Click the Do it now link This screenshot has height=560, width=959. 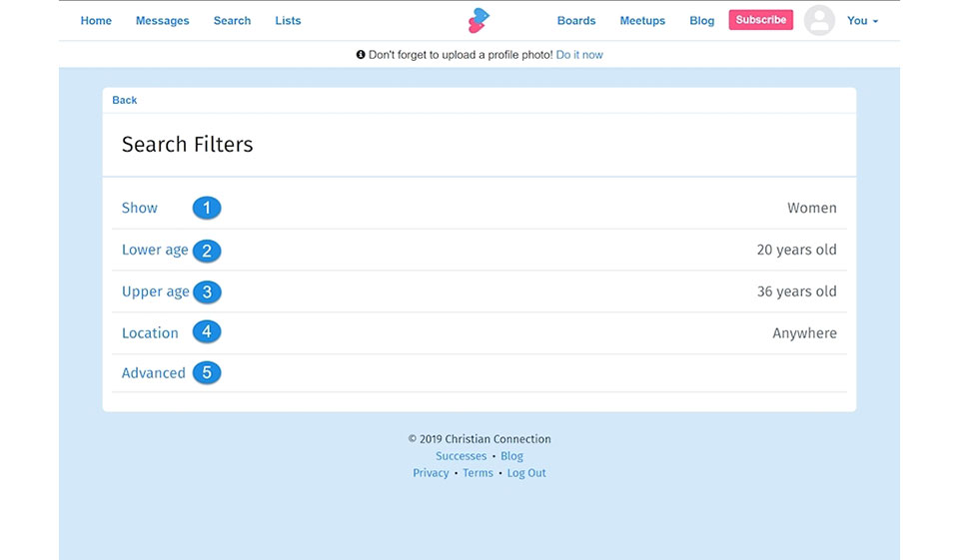coord(579,55)
